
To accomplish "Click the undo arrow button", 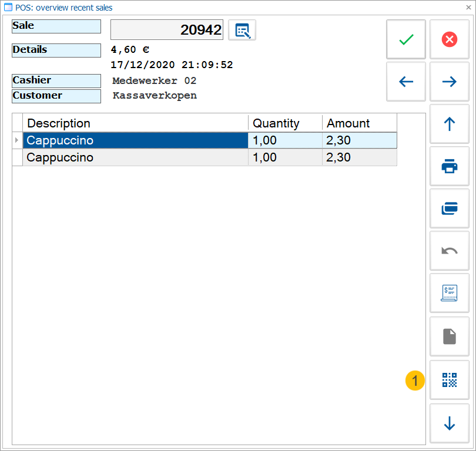I will [449, 251].
